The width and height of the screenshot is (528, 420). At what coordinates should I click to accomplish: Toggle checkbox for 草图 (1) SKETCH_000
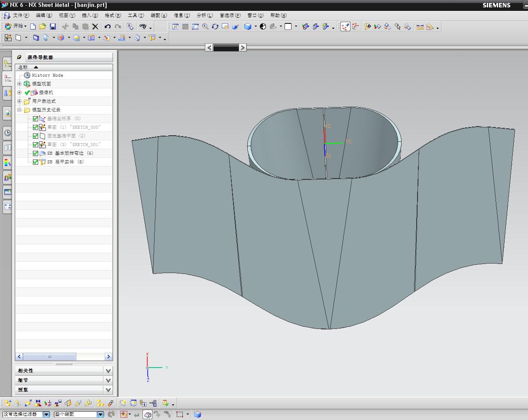click(x=36, y=127)
